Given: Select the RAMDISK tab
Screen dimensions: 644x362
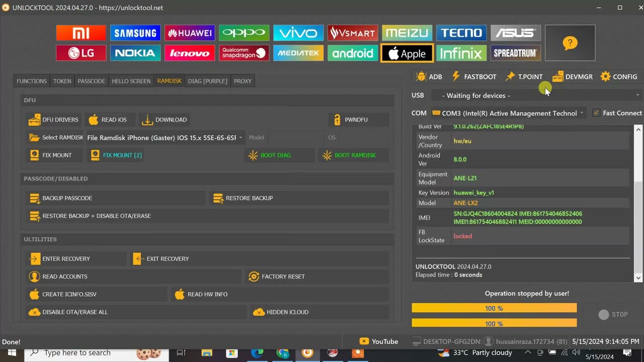Looking at the screenshot, I should click(x=170, y=81).
